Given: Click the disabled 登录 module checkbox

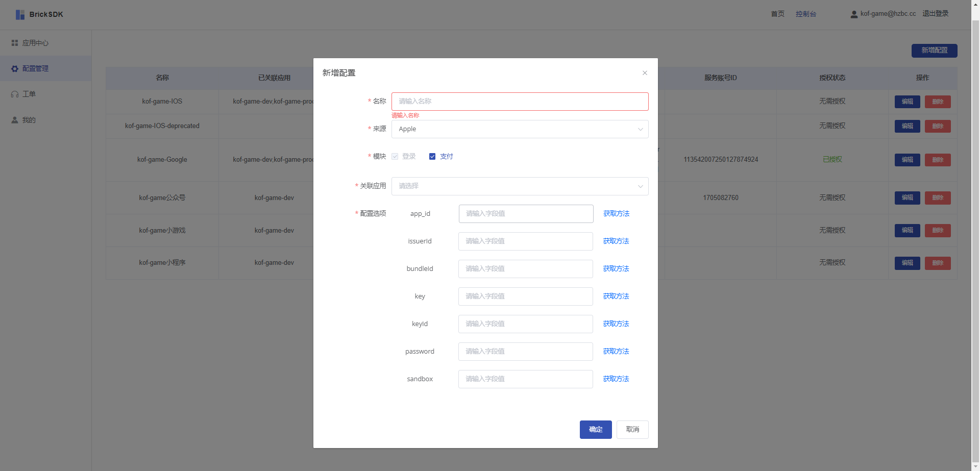Looking at the screenshot, I should coord(395,157).
